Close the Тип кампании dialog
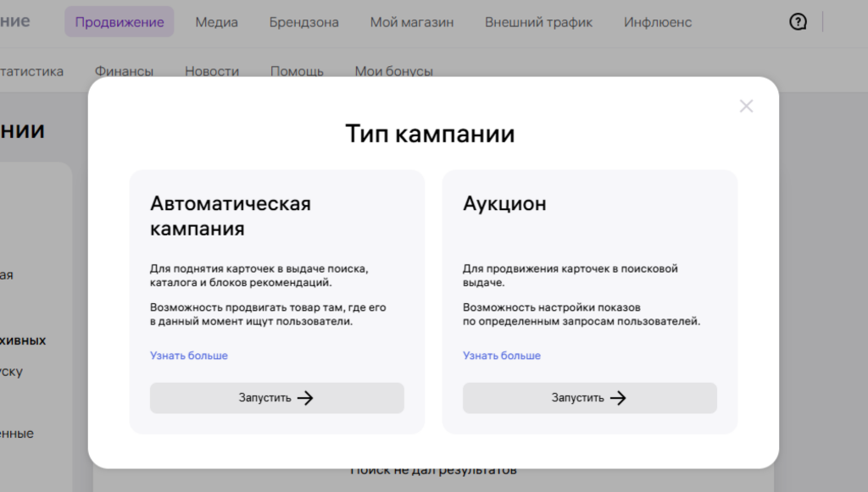This screenshot has width=868, height=492. pos(746,106)
